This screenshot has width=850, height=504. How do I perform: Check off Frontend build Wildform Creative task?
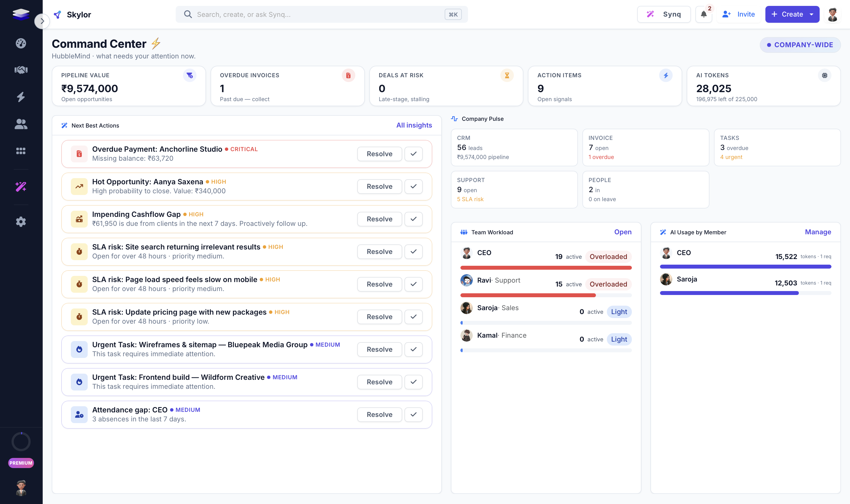(x=413, y=382)
